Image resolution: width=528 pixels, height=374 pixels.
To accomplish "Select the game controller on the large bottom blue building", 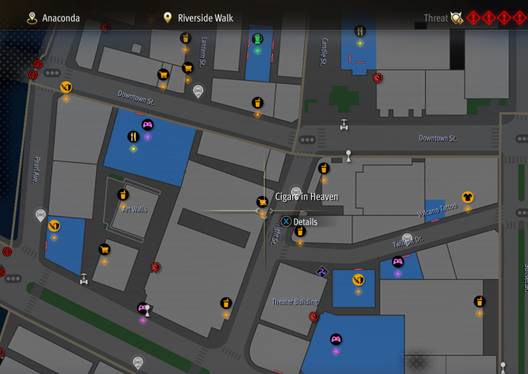I will point(336,339).
